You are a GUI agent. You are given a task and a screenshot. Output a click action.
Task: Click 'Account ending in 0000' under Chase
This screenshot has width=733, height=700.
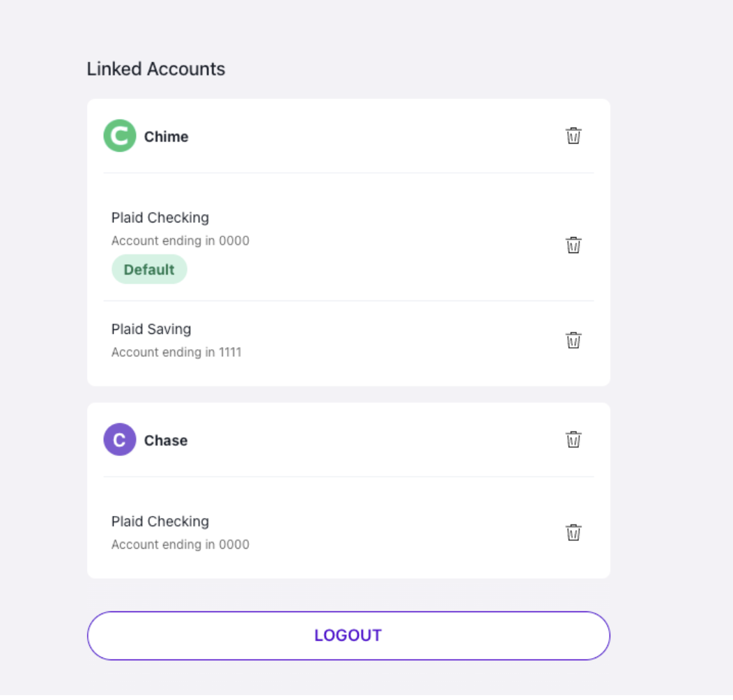click(x=180, y=545)
